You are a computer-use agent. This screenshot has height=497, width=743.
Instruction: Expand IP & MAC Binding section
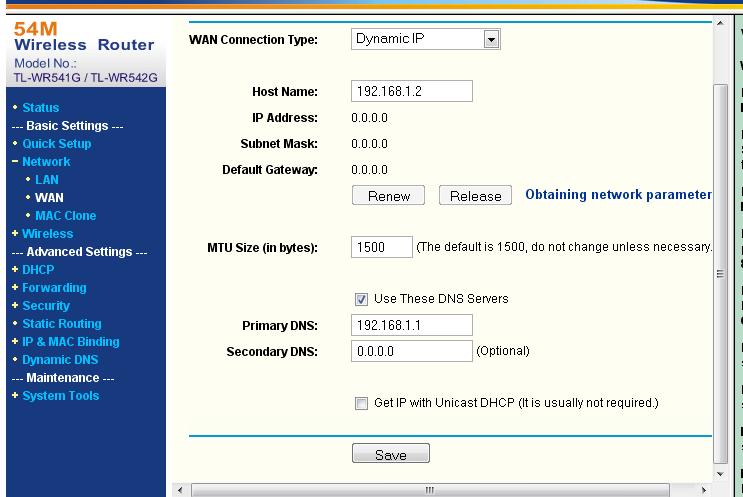click(x=71, y=342)
